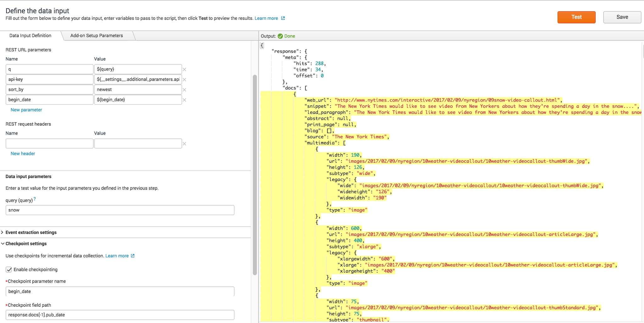Click the "print_page": null output line
The image size is (644, 323).
click(x=330, y=125)
